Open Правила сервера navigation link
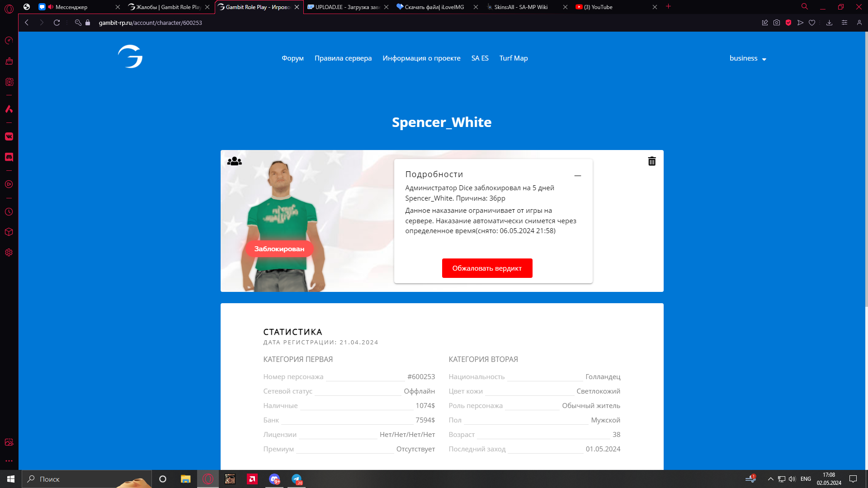This screenshot has width=868, height=488. [343, 58]
